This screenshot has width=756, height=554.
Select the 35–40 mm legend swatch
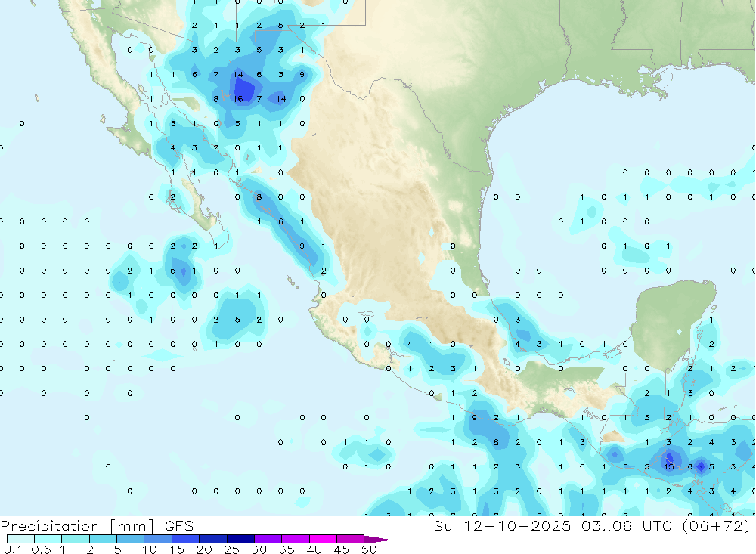296,539
